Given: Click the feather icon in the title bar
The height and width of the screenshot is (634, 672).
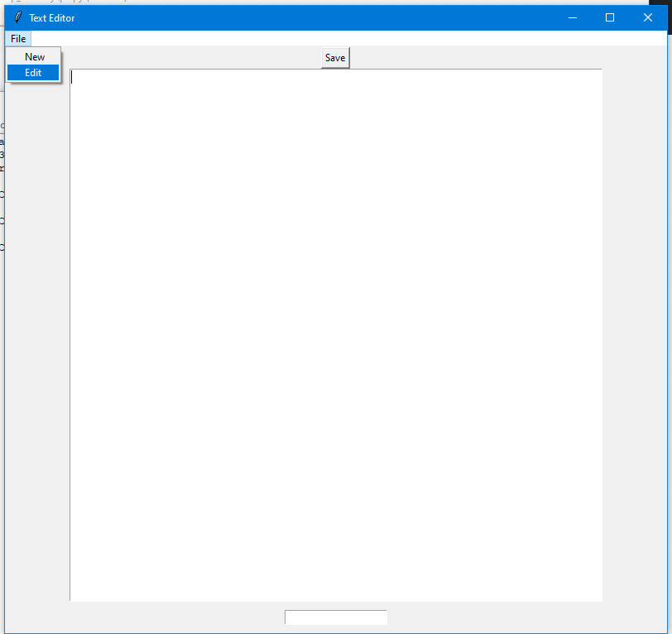Looking at the screenshot, I should point(17,17).
